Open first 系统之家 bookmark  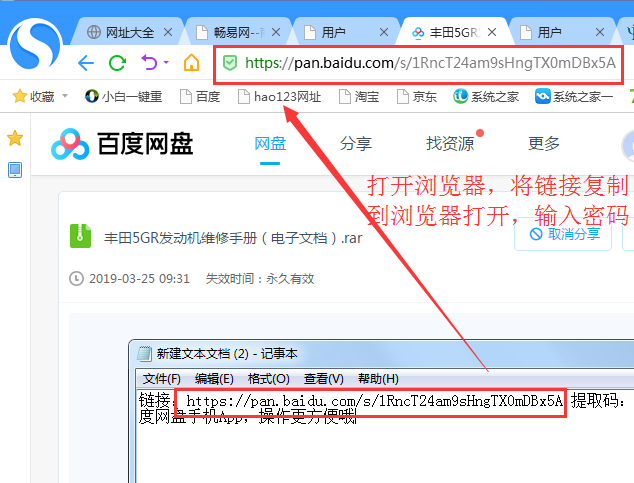(486, 97)
